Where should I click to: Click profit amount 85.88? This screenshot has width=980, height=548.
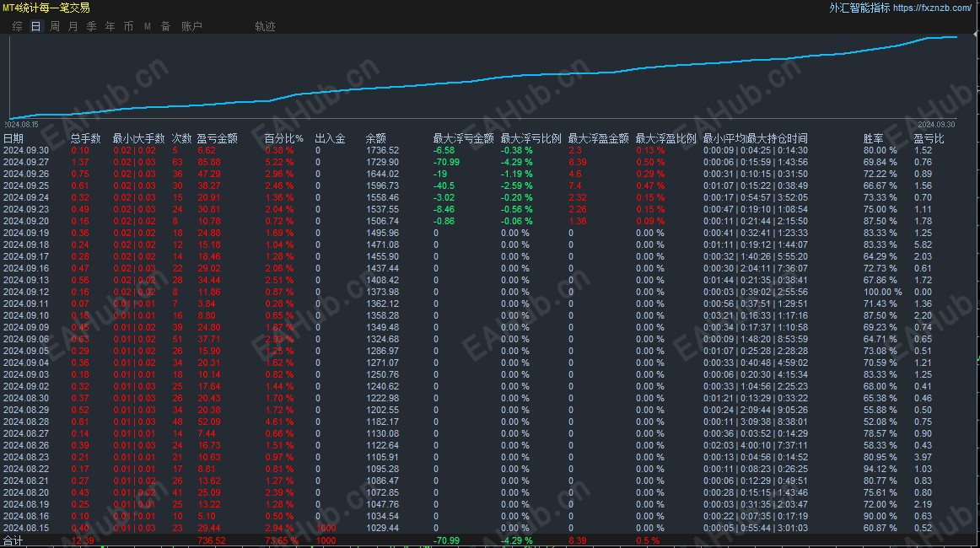(x=209, y=163)
